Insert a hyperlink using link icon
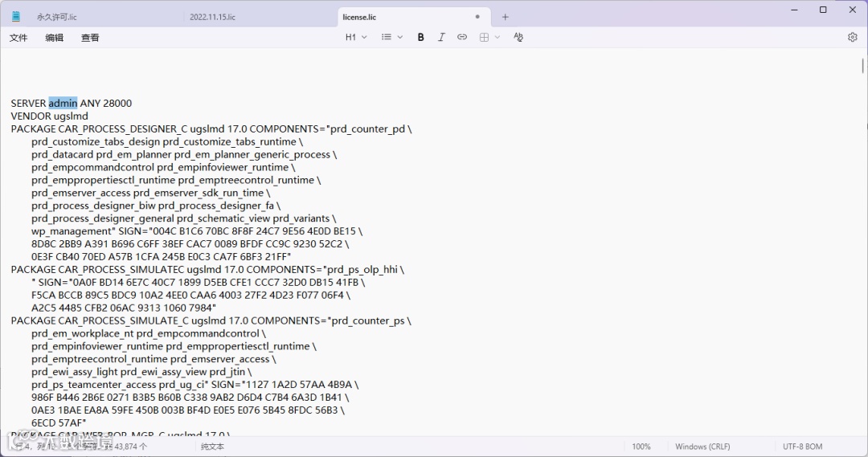Viewport: 868px width, 457px height. [x=461, y=37]
